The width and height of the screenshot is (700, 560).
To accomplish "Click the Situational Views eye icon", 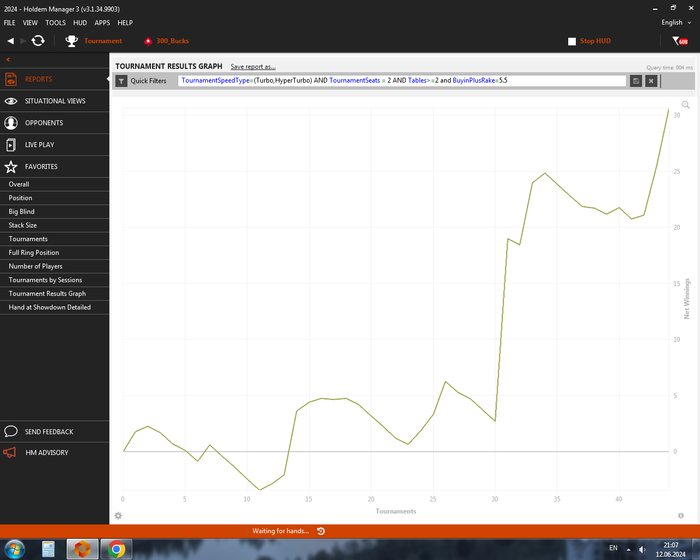I will click(x=11, y=101).
